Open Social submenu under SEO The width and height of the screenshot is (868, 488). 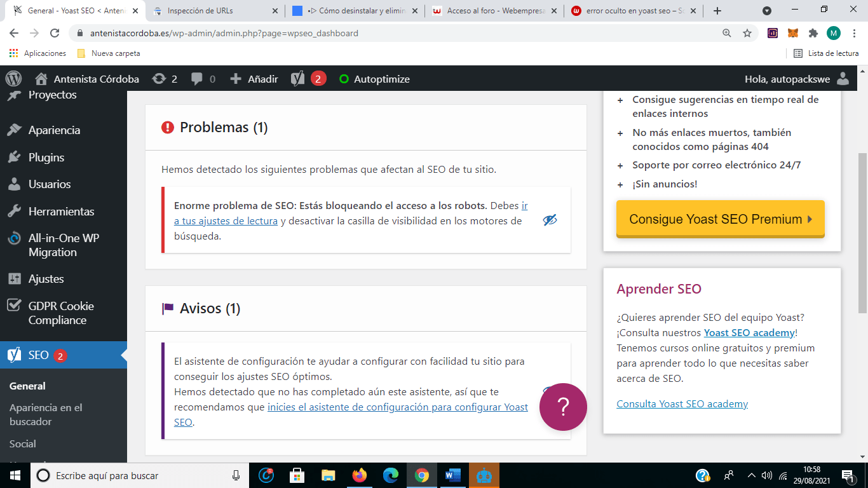(23, 444)
